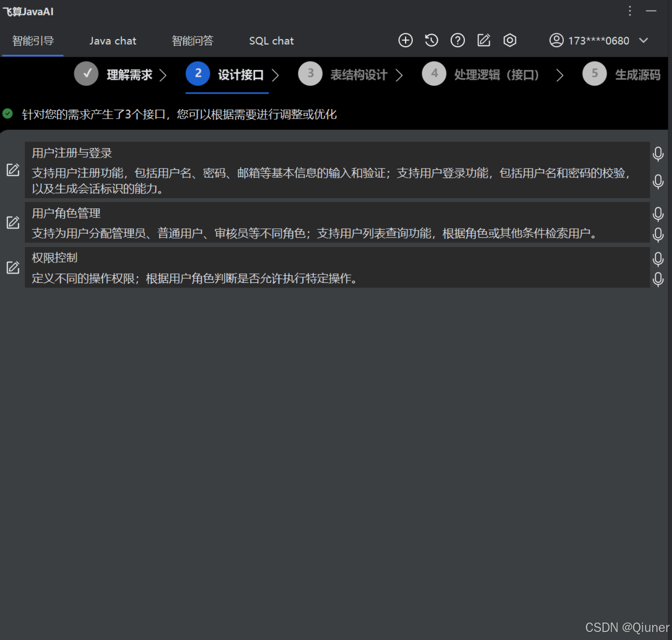Viewport: 672px width, 640px height.
Task: Switch to the SQL chat tab
Action: pyautogui.click(x=271, y=40)
